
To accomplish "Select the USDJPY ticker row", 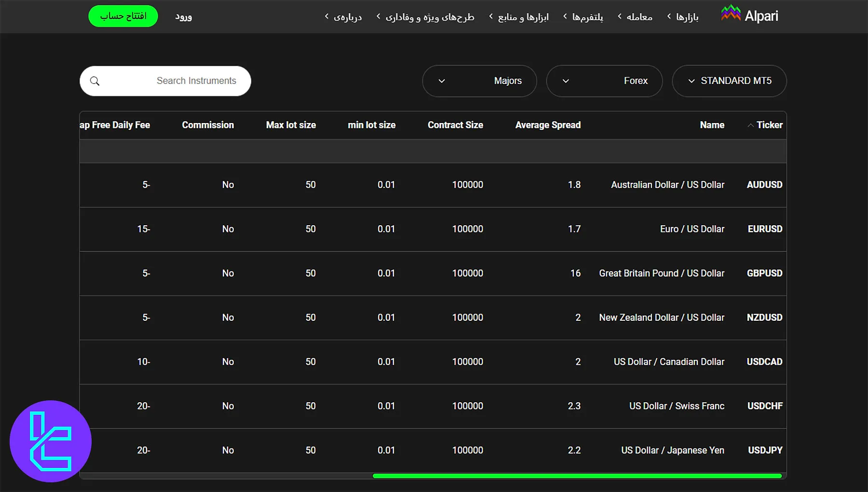I will pos(765,450).
